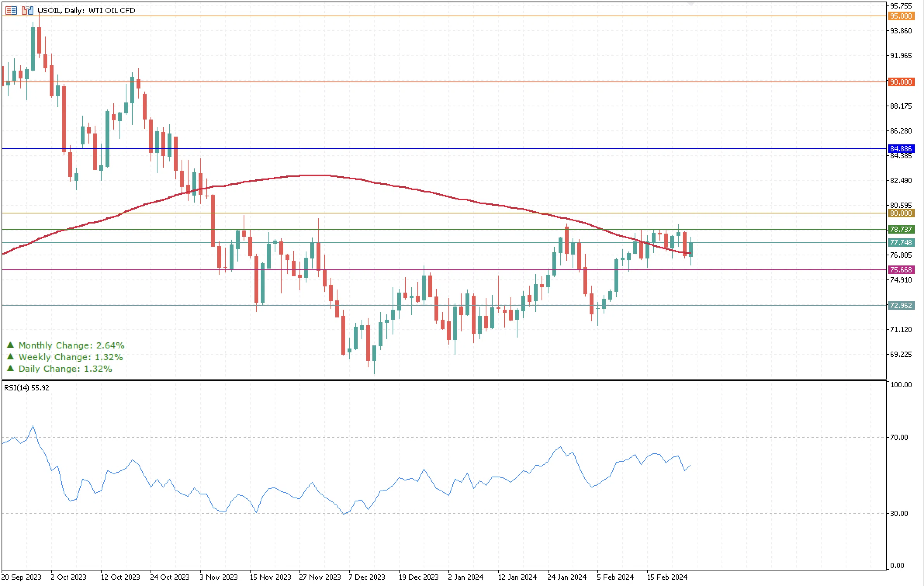Screen dimensions: 924x586
Task: Select the 80.000 horizontal level label
Action: point(901,213)
